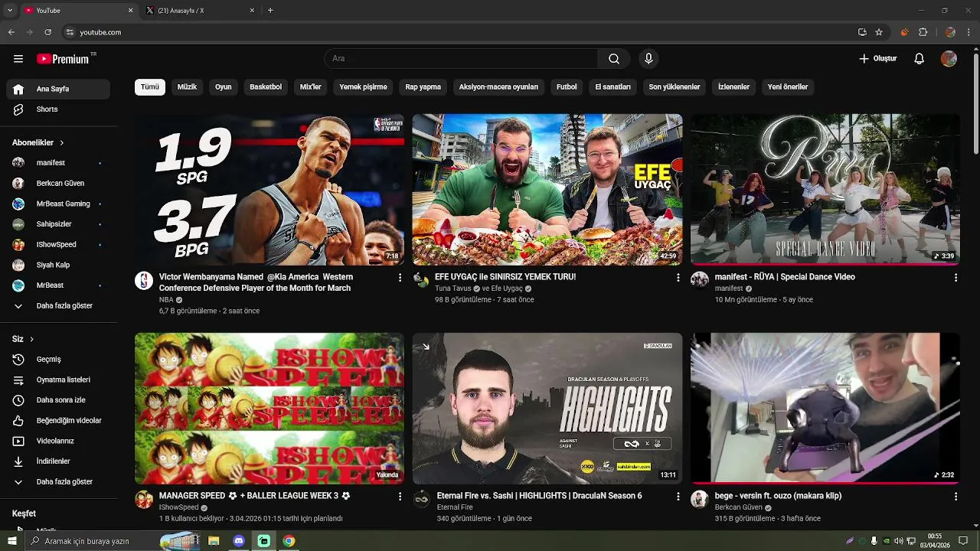Open Siyah Kalp subscription

tap(58, 265)
